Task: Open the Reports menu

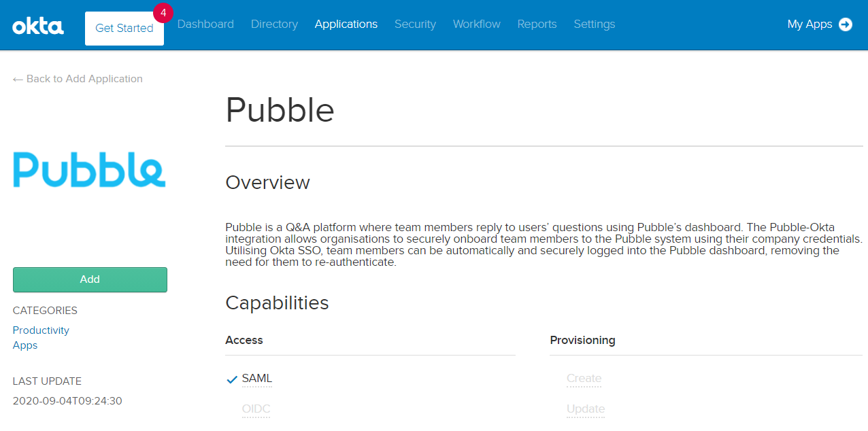Action: pos(537,24)
